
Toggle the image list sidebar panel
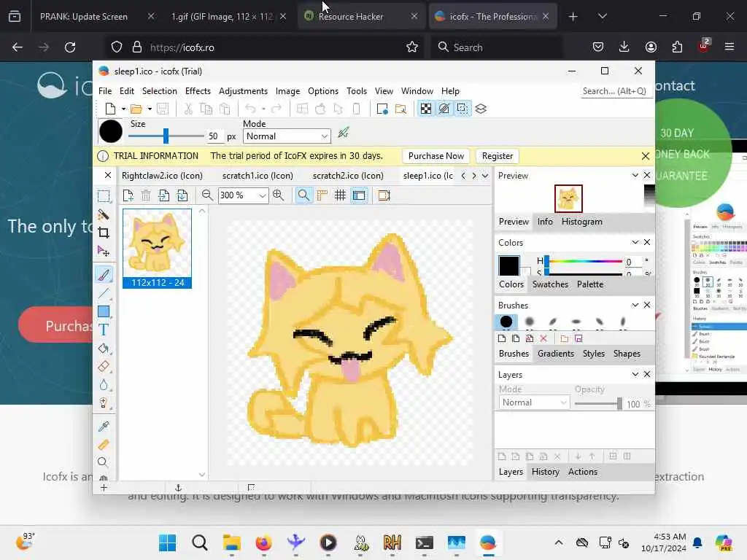click(359, 195)
